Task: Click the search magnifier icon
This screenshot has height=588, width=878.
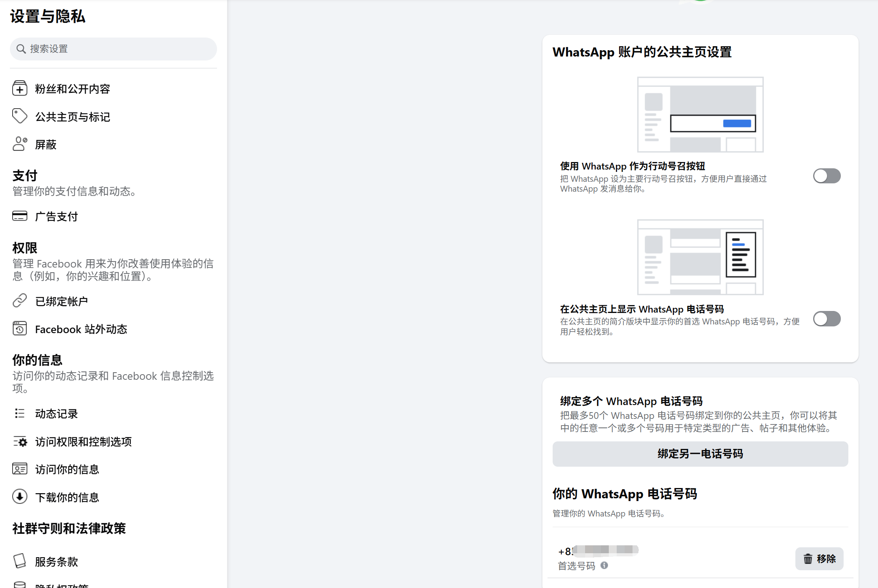Action: pyautogui.click(x=21, y=49)
